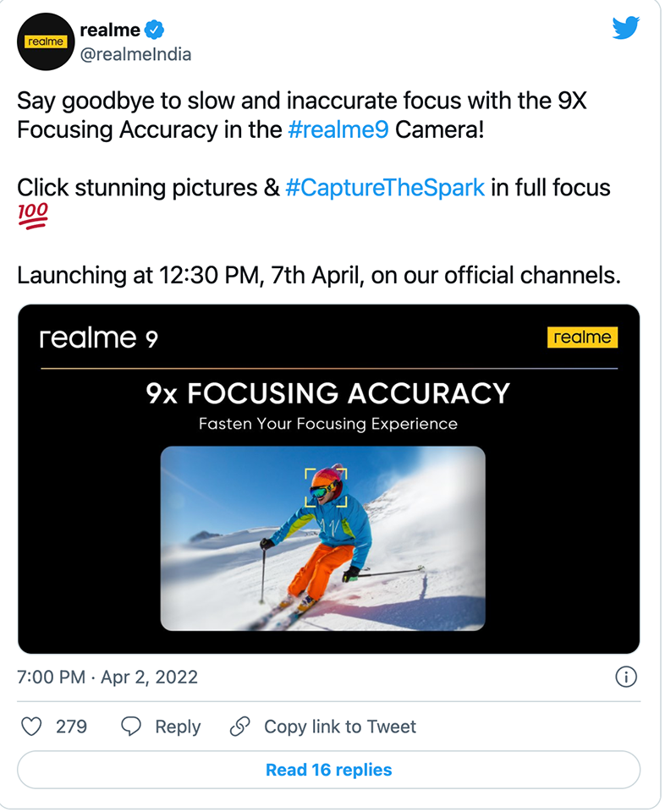
Task: Open the tweet info circle icon
Action: click(x=626, y=677)
